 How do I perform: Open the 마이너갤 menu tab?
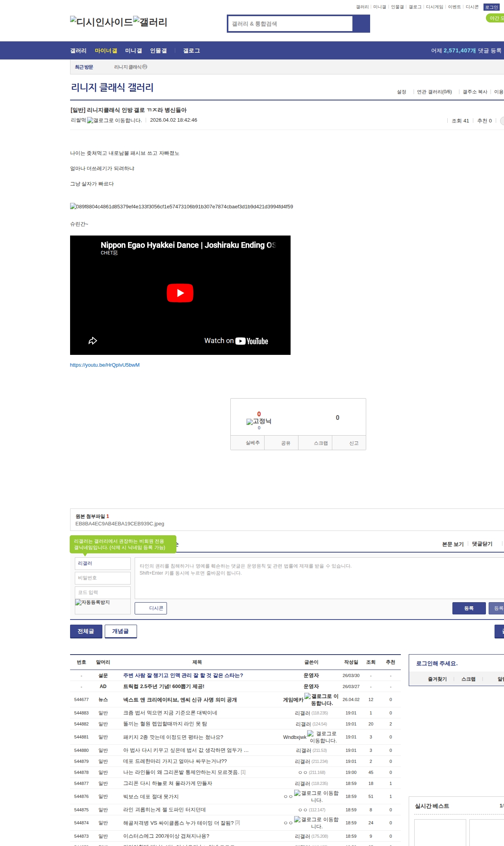coord(106,51)
